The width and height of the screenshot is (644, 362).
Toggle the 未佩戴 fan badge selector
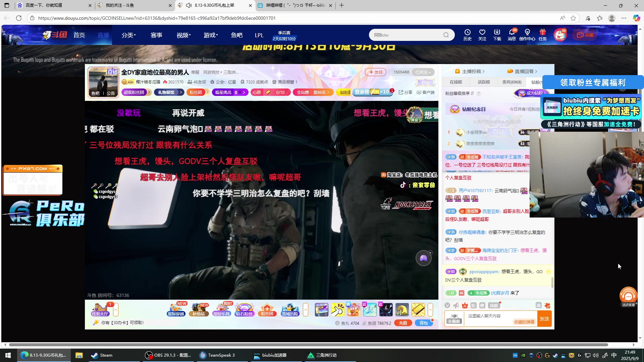pyautogui.click(x=454, y=319)
